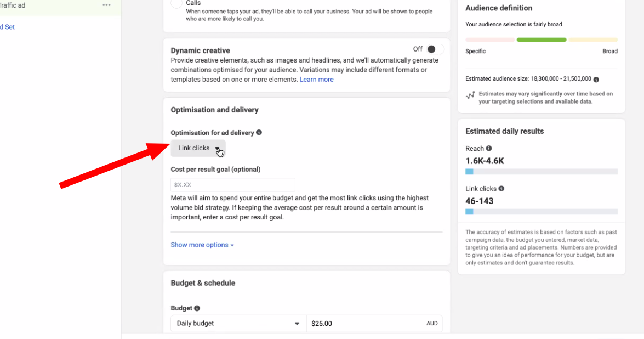The height and width of the screenshot is (339, 644).
Task: Open the Ad Set link in sidebar
Action: click(x=7, y=27)
